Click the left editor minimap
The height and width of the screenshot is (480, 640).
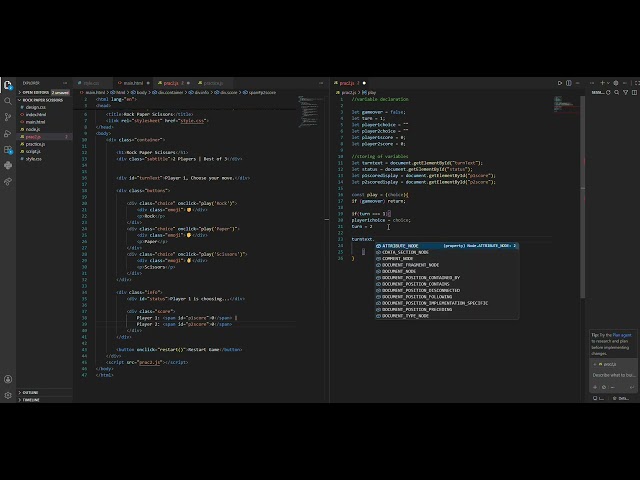(x=309, y=111)
